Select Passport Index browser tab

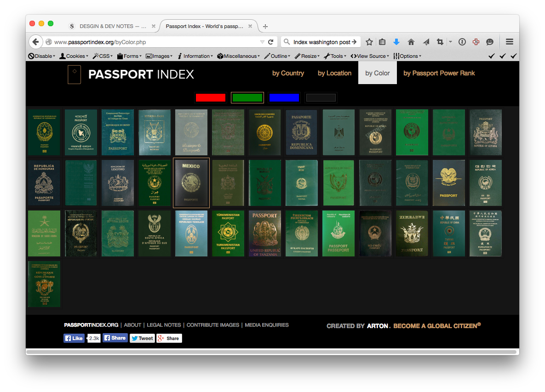pos(208,26)
